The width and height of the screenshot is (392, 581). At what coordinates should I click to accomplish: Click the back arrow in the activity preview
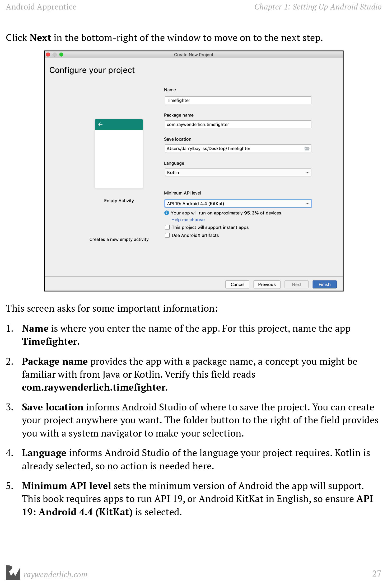click(100, 124)
